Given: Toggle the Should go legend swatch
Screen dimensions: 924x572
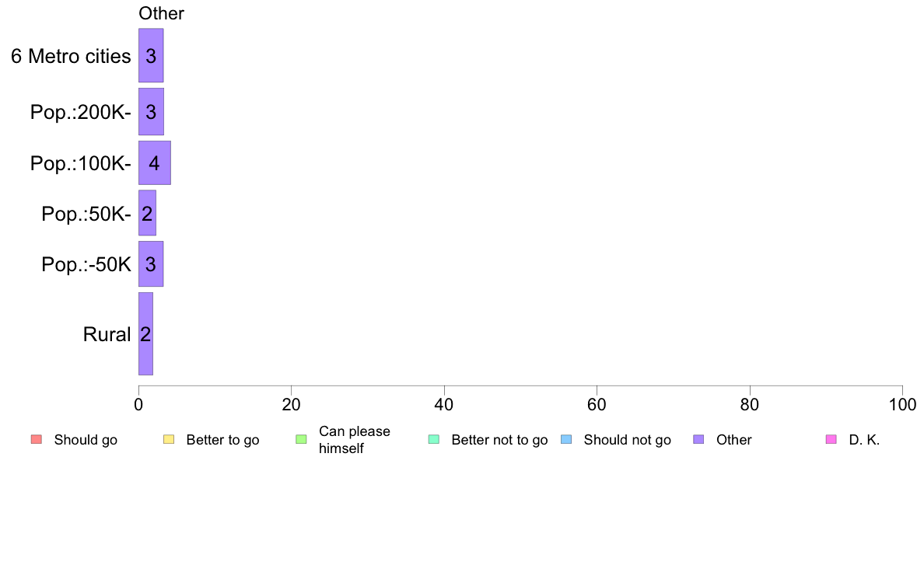Looking at the screenshot, I should (37, 439).
